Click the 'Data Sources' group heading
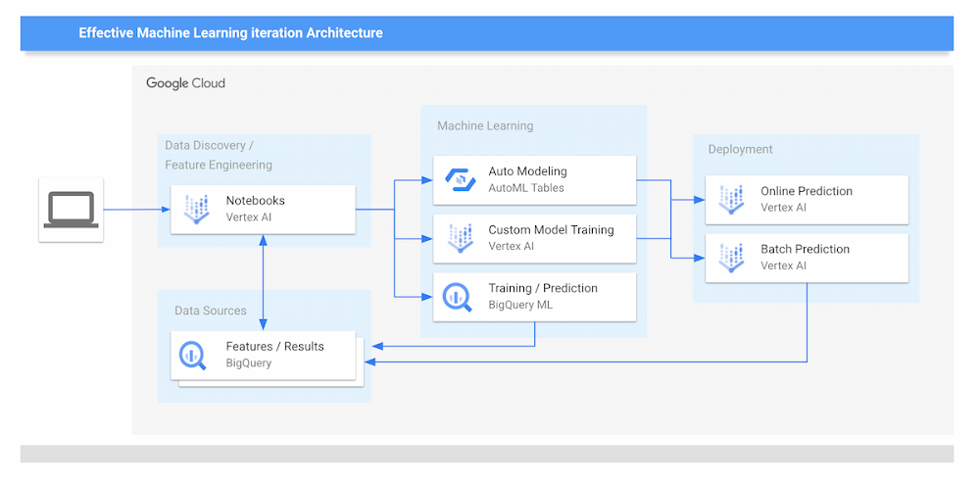The height and width of the screenshot is (481, 980). pyautogui.click(x=210, y=311)
